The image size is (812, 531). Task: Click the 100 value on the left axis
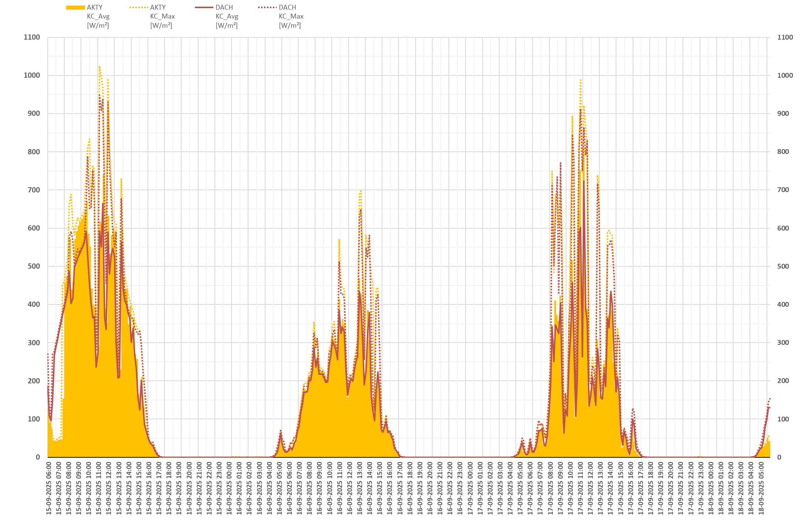click(x=34, y=419)
